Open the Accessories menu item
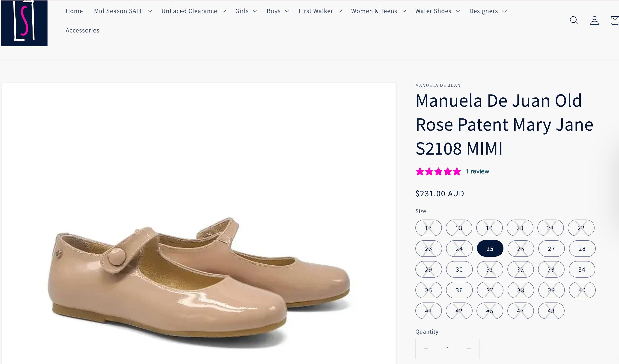 coord(82,30)
